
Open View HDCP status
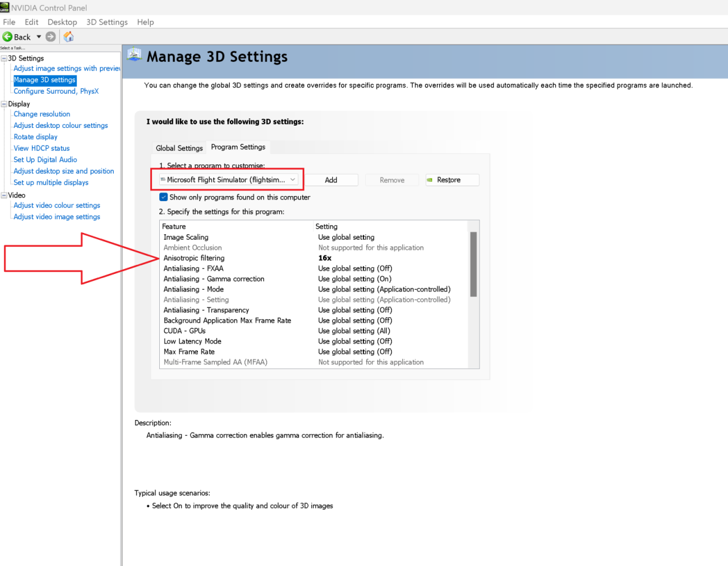[x=42, y=148]
